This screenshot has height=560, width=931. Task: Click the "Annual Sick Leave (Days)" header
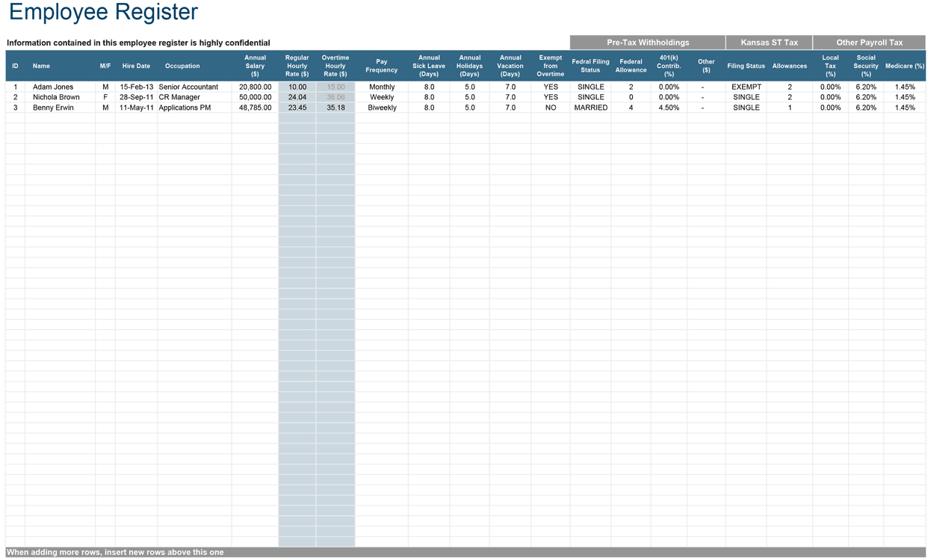point(429,66)
